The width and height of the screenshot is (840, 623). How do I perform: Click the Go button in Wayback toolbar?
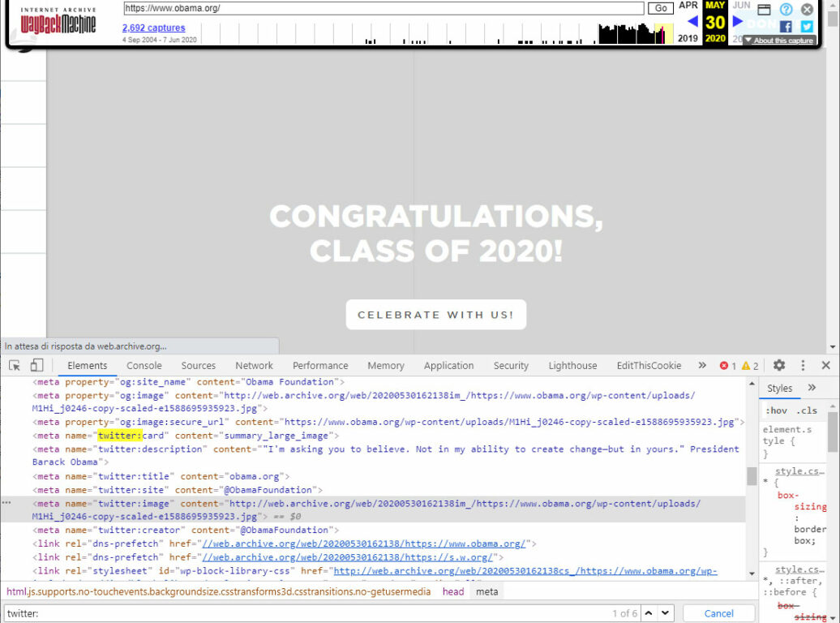click(x=661, y=8)
